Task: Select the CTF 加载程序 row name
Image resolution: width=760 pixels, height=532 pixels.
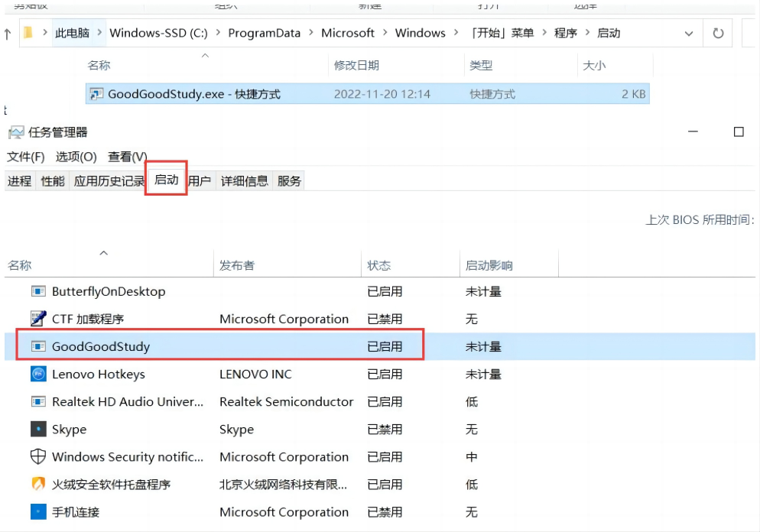Action: tap(88, 319)
